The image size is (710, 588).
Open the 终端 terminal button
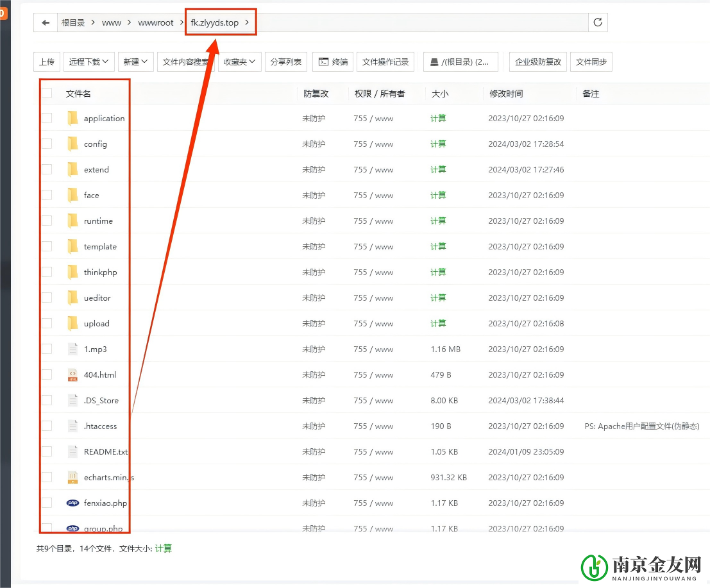point(333,62)
